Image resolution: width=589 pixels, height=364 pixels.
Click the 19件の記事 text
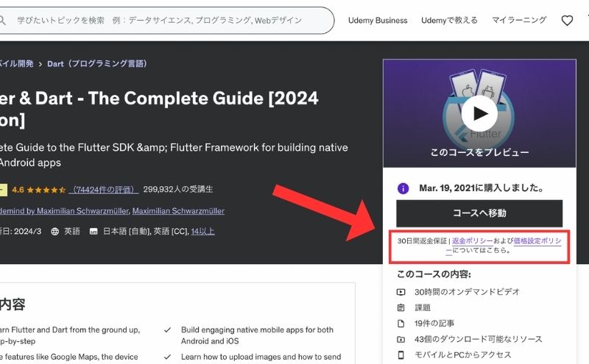[x=434, y=324]
